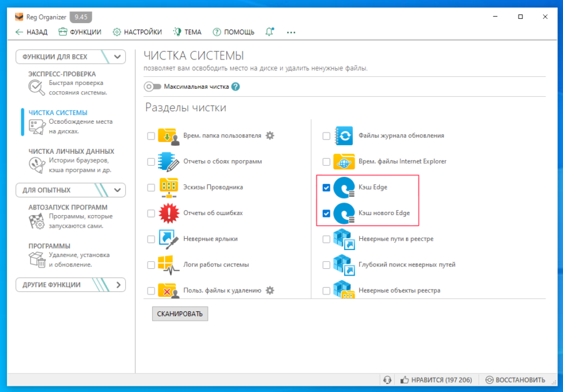Click the Польз. файлы к удалению folder icon

tap(168, 290)
